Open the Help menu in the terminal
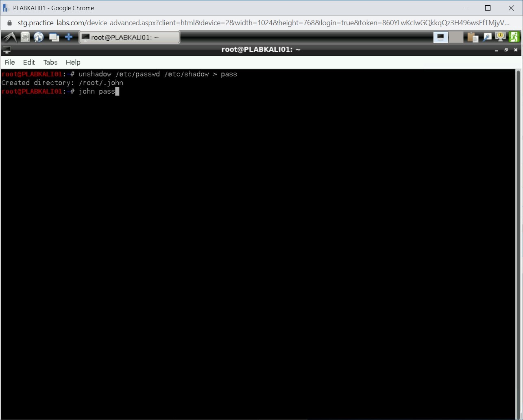Viewport: 523px width, 420px height. click(x=73, y=62)
